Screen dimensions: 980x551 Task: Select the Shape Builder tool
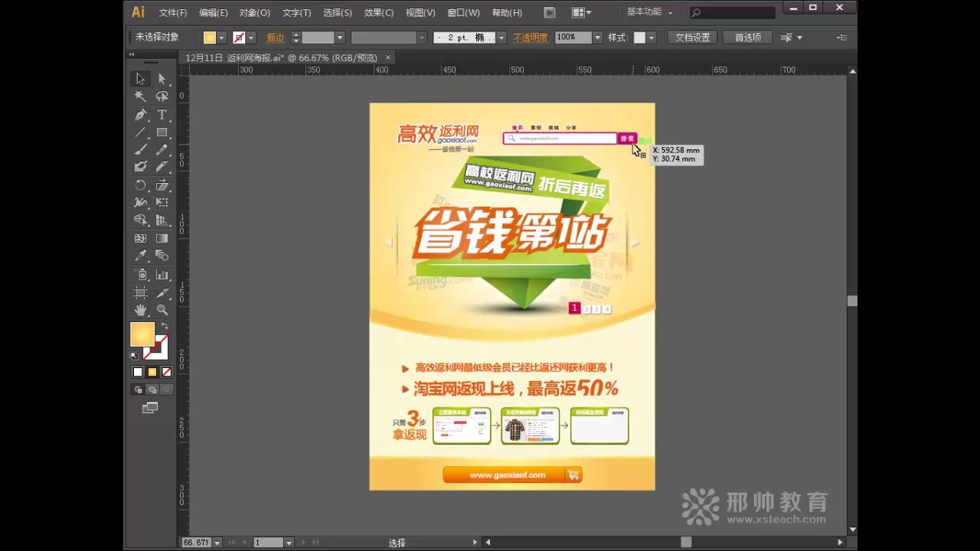[140, 220]
